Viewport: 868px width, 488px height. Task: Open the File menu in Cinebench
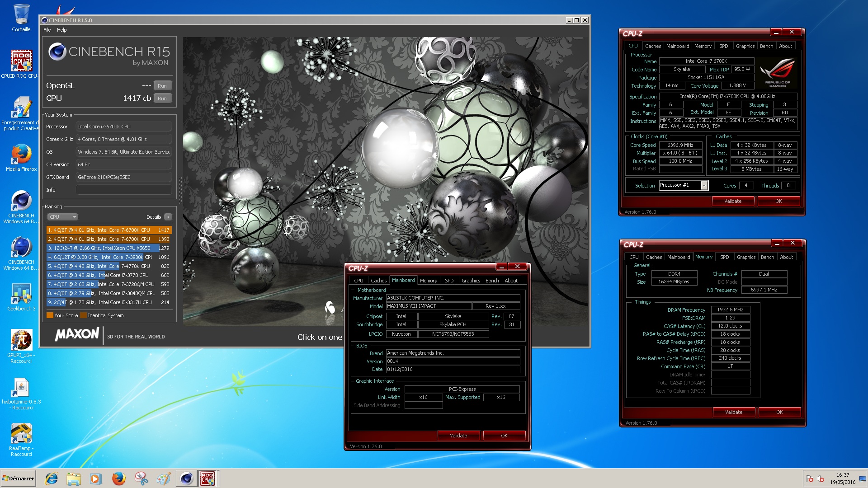tap(47, 30)
